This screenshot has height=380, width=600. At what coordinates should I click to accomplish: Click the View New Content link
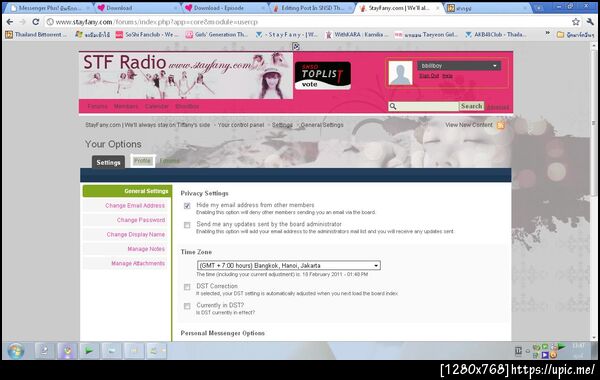click(469, 125)
